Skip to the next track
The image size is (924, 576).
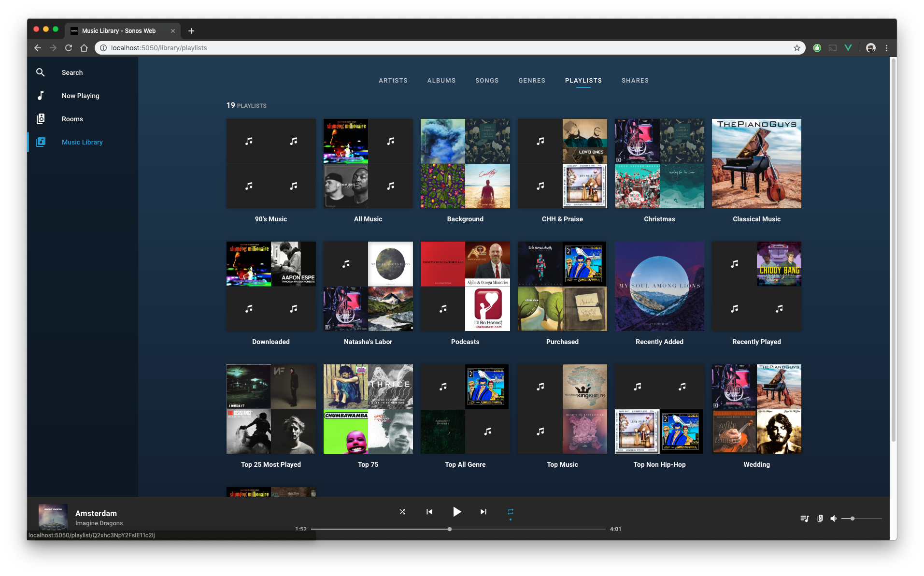point(483,512)
